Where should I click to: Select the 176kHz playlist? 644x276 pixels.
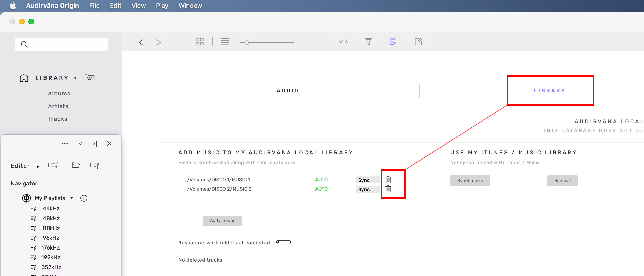[50, 248]
